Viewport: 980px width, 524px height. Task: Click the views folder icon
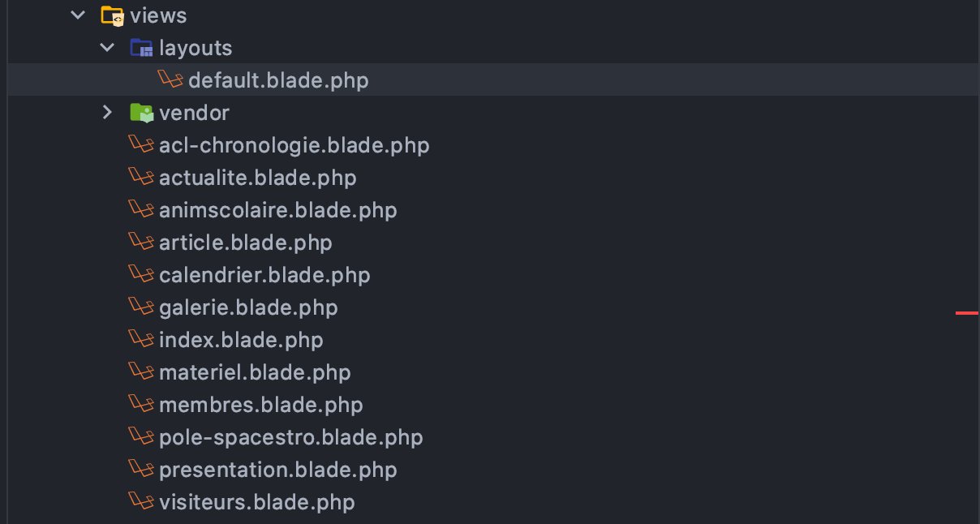click(x=112, y=15)
